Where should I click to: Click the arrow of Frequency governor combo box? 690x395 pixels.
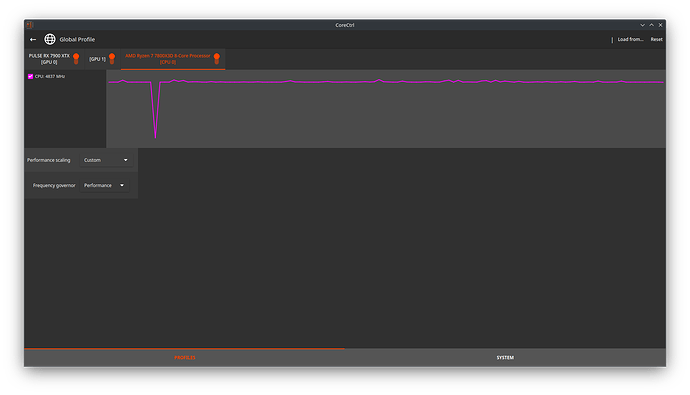coord(122,185)
